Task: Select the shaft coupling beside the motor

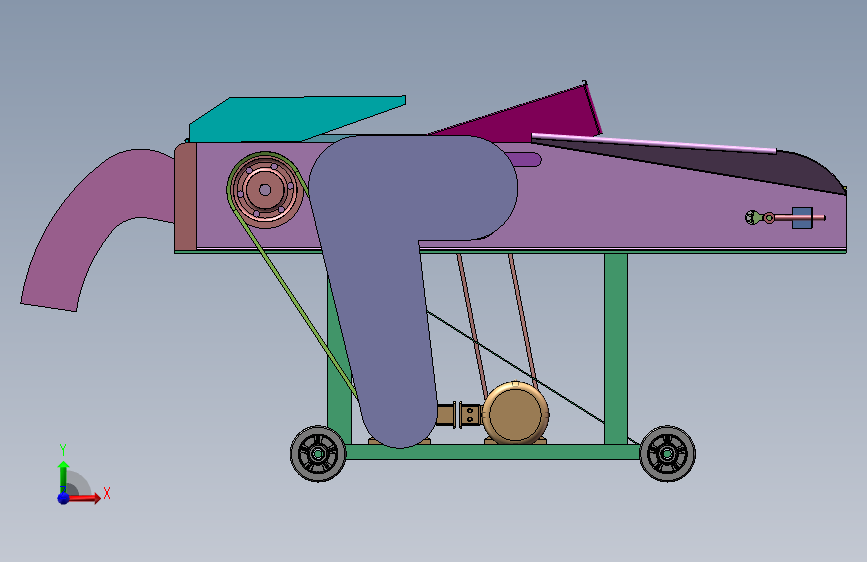Action: [x=458, y=415]
